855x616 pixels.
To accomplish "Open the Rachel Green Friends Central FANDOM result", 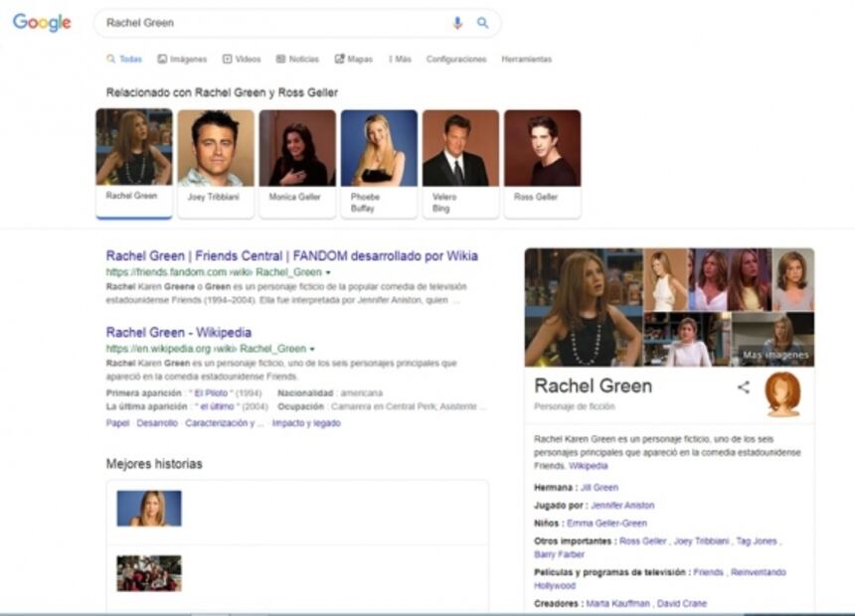I will 291,255.
